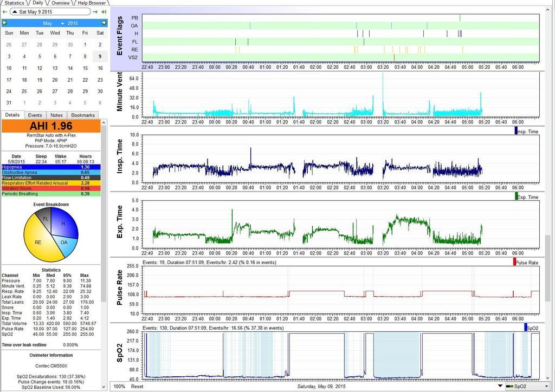The width and height of the screenshot is (555, 392).
Task: Click Reset to reset graph zoom
Action: 137,387
